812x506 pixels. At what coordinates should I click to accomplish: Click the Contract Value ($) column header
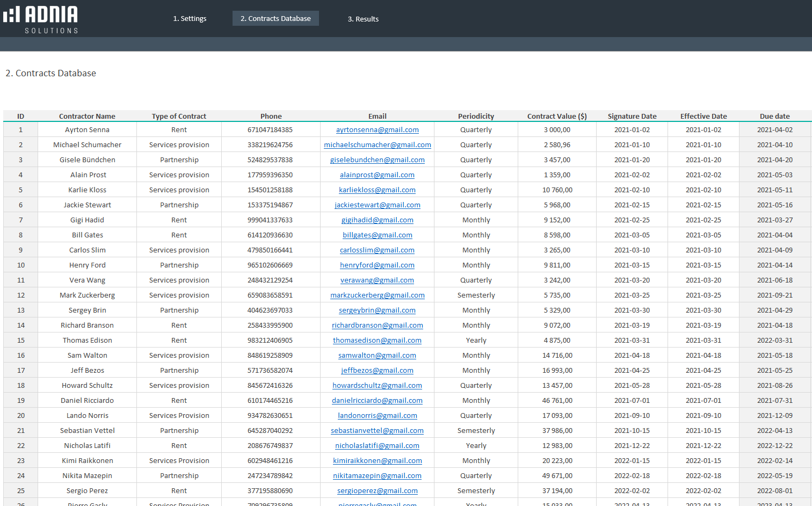[x=557, y=116]
